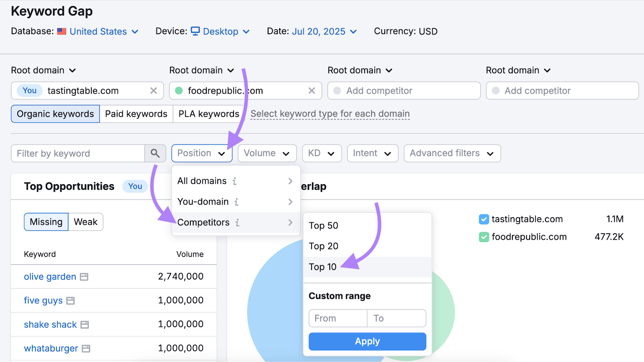Open the shake shack keyword link
644x362 pixels.
click(50, 325)
